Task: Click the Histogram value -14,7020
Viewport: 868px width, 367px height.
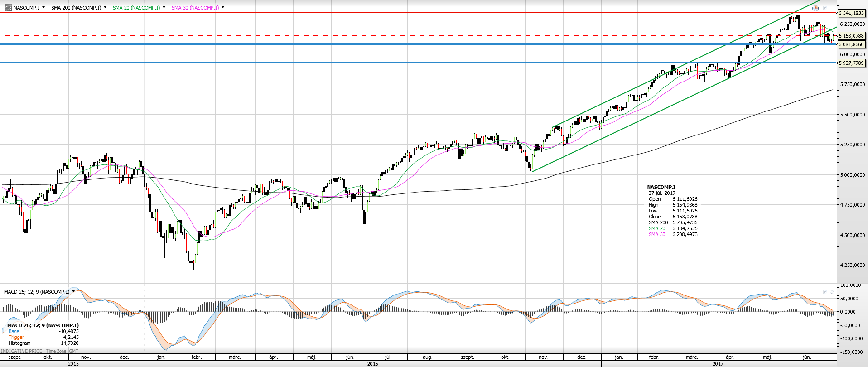Action: pyautogui.click(x=69, y=343)
